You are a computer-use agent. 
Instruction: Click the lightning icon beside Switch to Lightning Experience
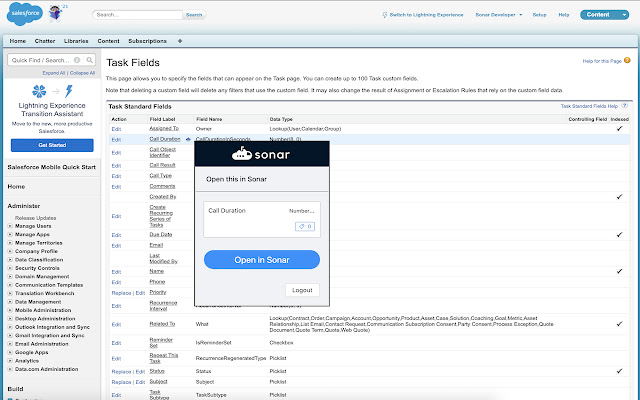click(384, 15)
